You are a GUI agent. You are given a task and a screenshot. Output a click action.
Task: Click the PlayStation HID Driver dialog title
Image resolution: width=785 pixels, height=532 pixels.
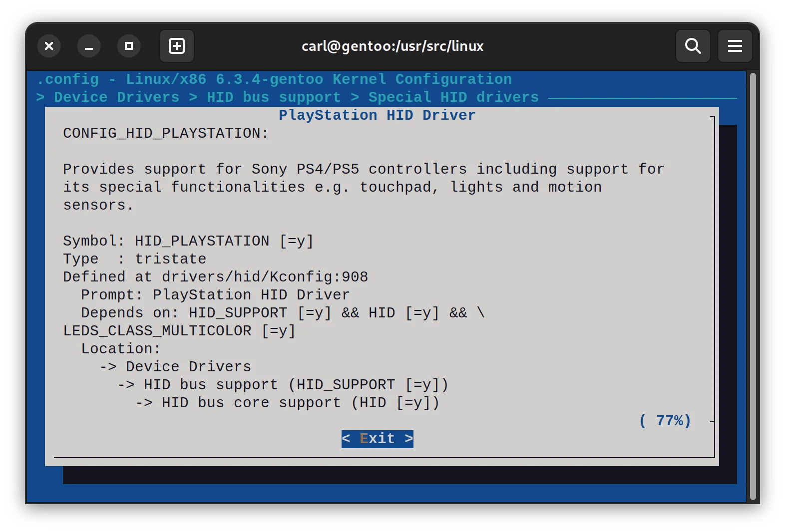377,115
